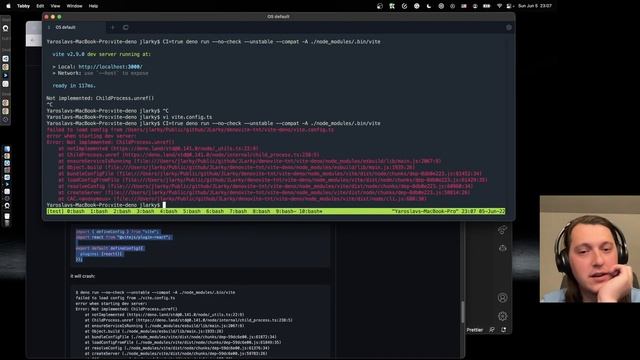The image size is (640, 360).
Task: Click the localhost:3000 URL in terminal
Action: (110, 67)
